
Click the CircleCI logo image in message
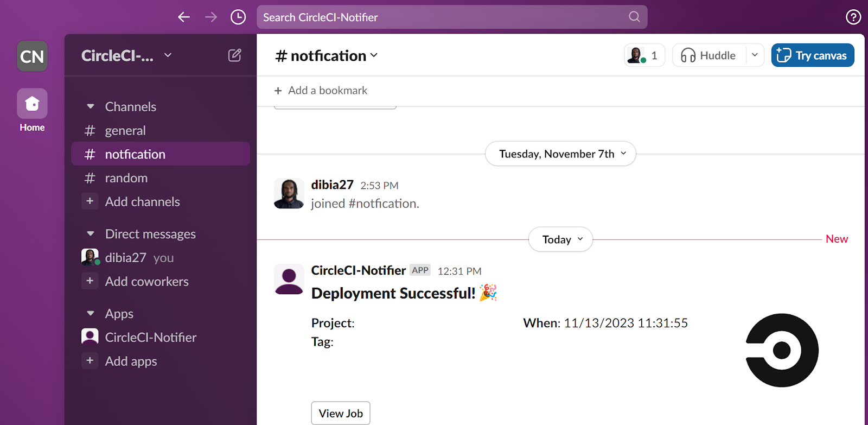pos(782,350)
